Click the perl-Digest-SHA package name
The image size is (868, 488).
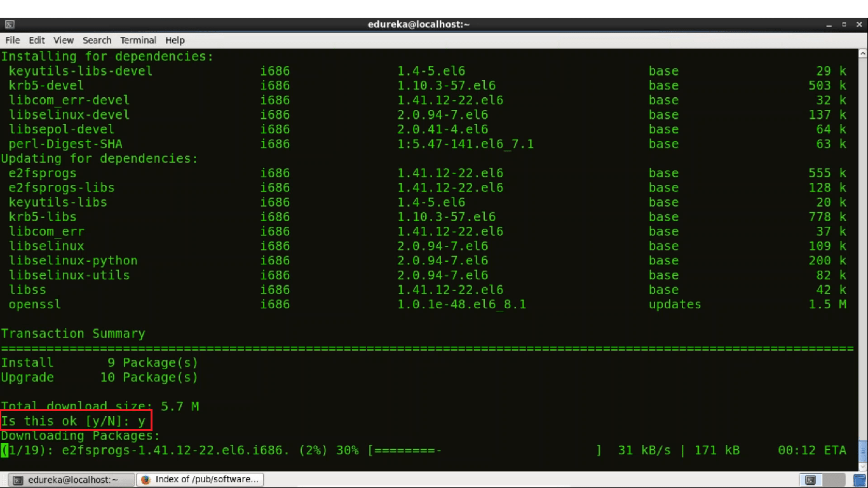point(65,144)
